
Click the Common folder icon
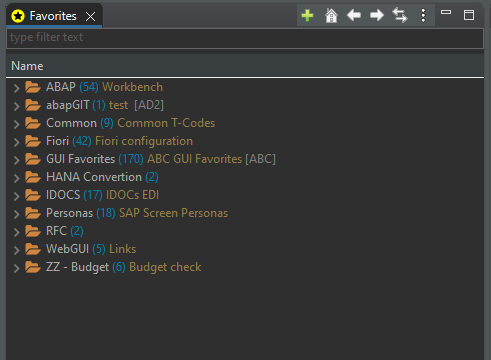[x=33, y=123]
